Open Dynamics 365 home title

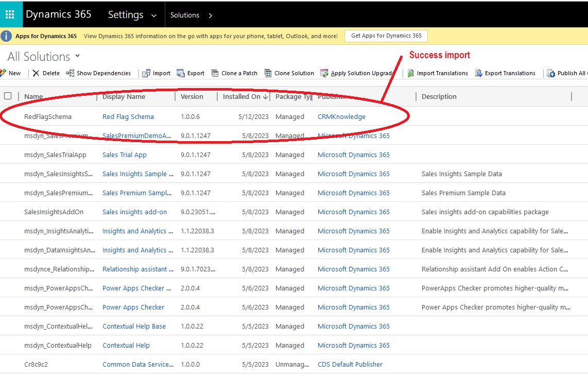coord(59,14)
